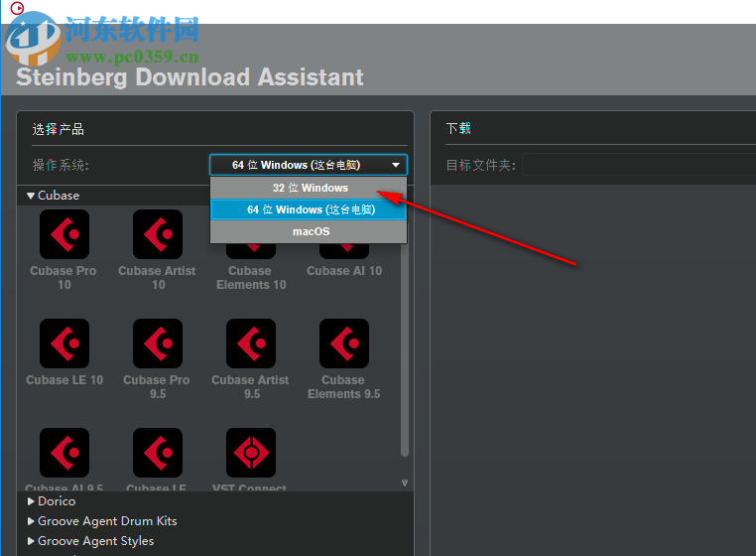The height and width of the screenshot is (556, 756).
Task: Choose macOS from the list
Action: coord(309,231)
